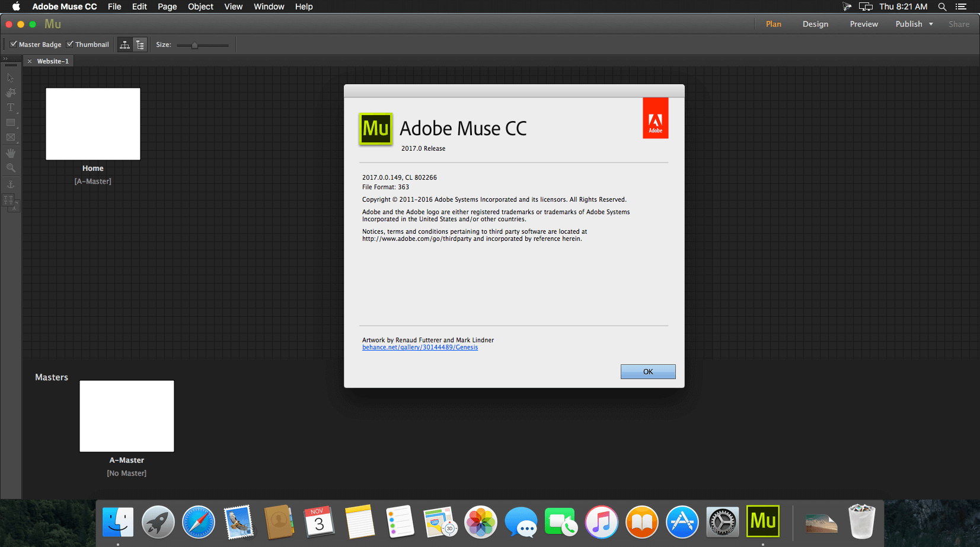Select the Website-1 document tab

53,61
